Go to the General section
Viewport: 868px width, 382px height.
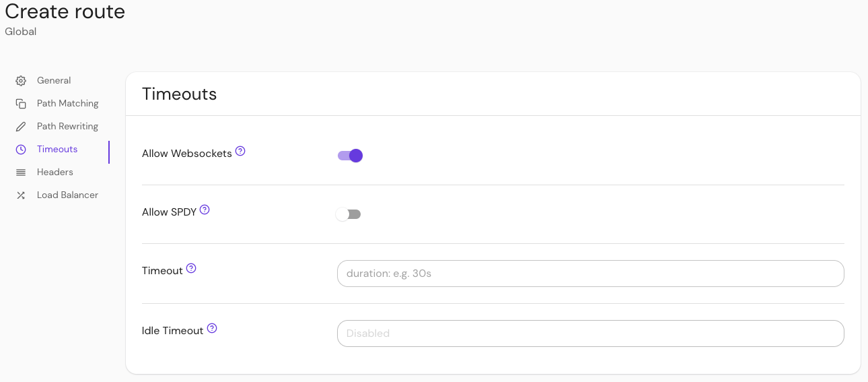click(x=54, y=81)
